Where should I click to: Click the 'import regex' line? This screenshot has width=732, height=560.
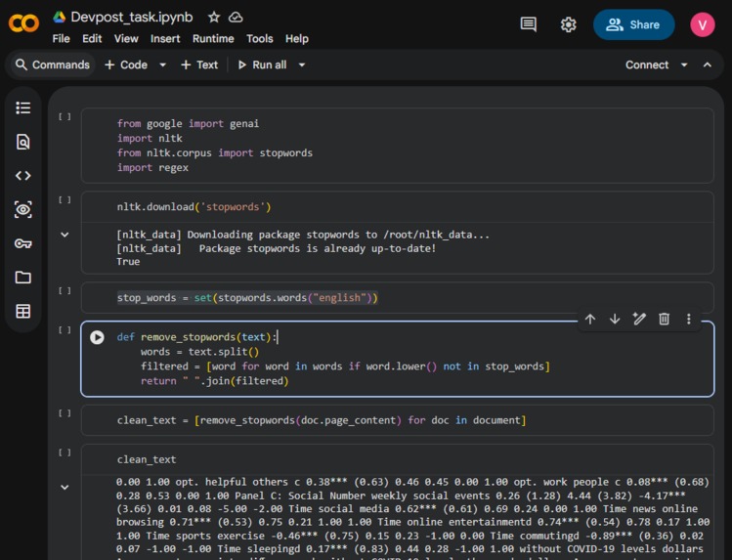(x=152, y=167)
